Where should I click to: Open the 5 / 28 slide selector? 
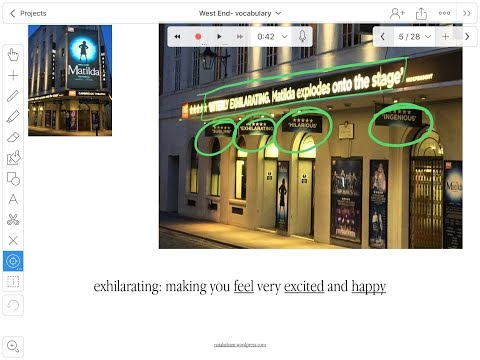pyautogui.click(x=415, y=37)
